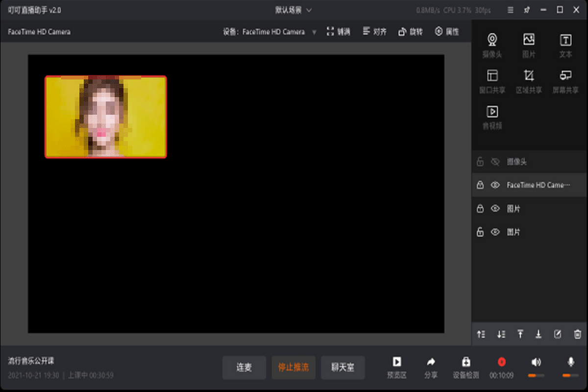Adjust the microphone level slider
Viewport: 588px width, 392px height.
tap(570, 375)
